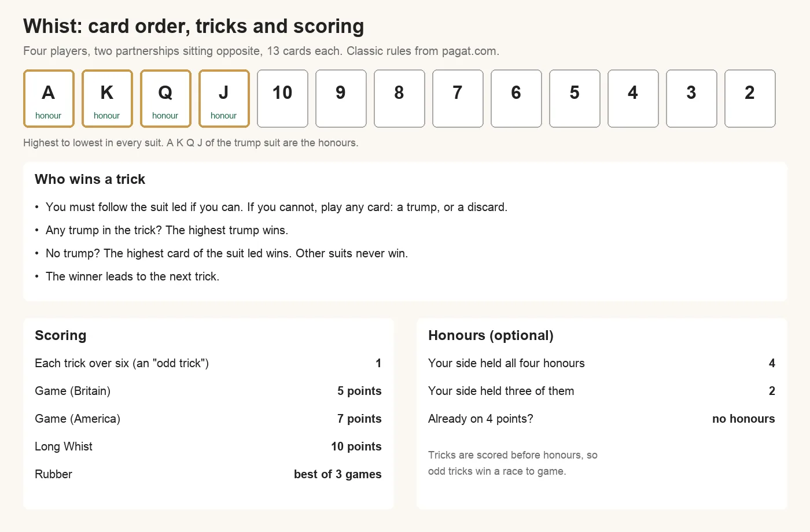Click the 'Already on 4 points?' row

click(602, 419)
